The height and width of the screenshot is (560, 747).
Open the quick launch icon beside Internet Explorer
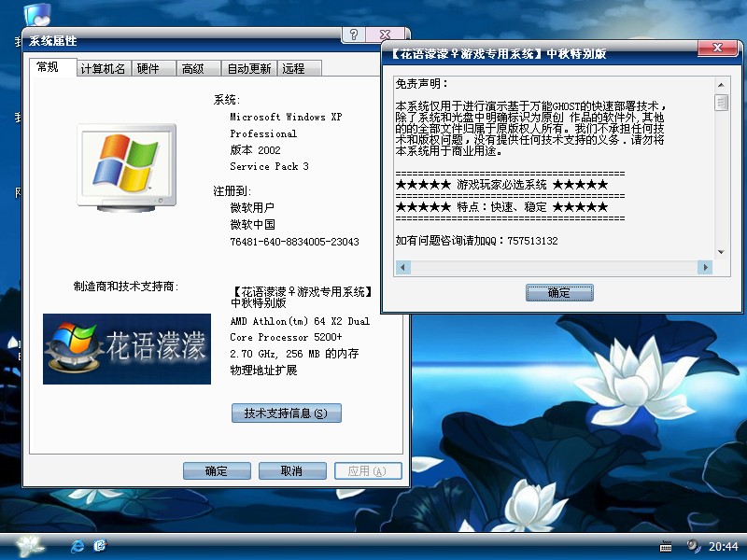click(100, 545)
